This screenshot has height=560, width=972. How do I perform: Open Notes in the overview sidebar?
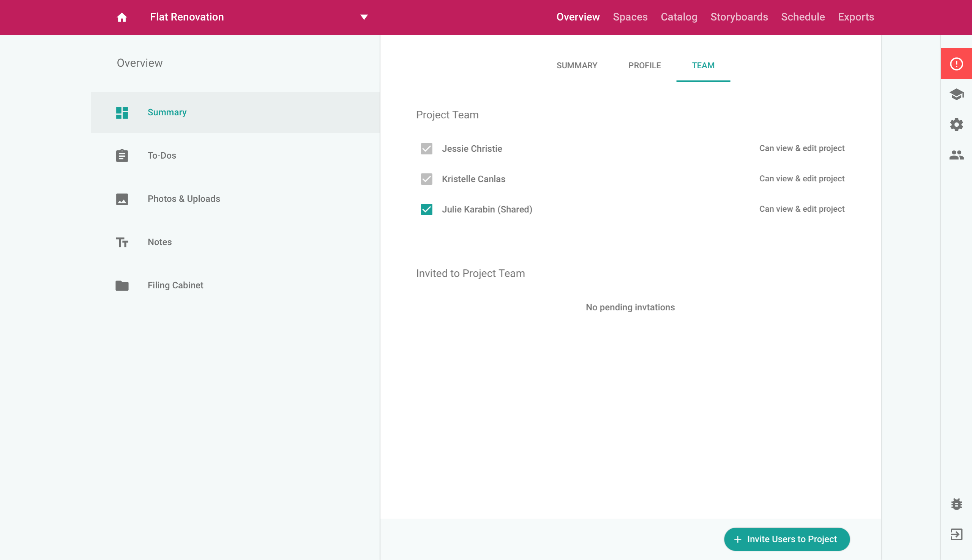(x=159, y=242)
